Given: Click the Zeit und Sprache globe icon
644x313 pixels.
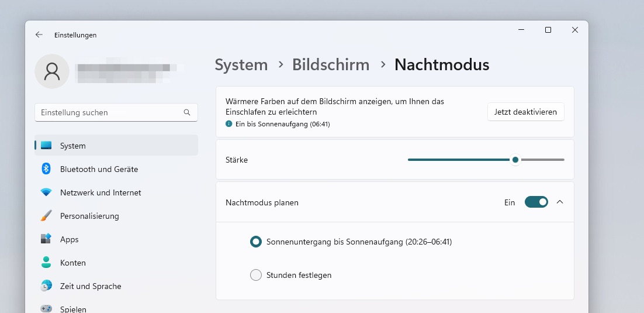Looking at the screenshot, I should (46, 286).
